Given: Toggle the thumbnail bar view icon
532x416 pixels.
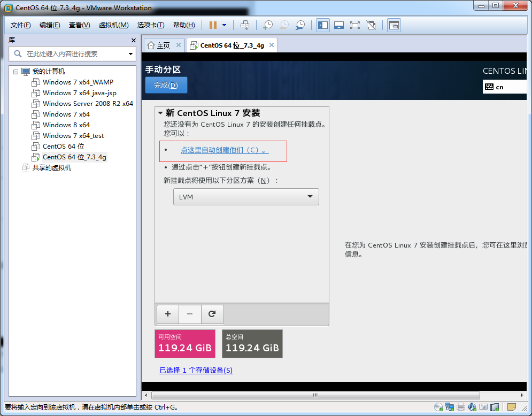Looking at the screenshot, I should click(x=339, y=25).
